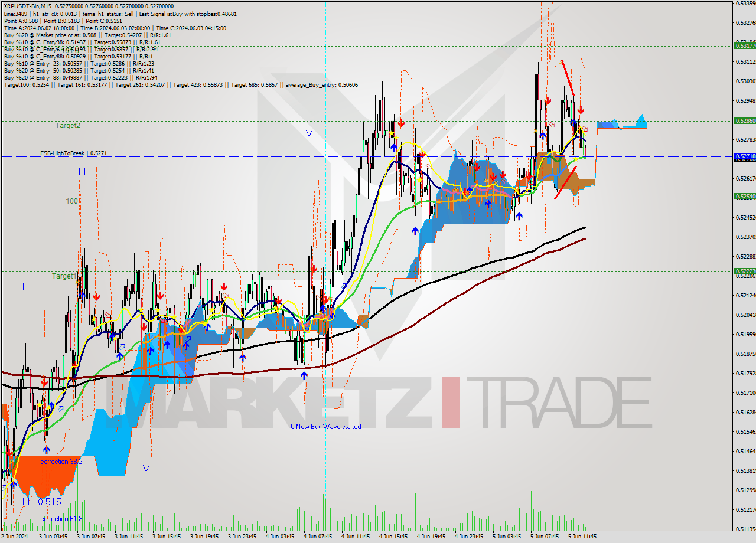Click '0 New Buy Wave started' annotation

point(325,426)
